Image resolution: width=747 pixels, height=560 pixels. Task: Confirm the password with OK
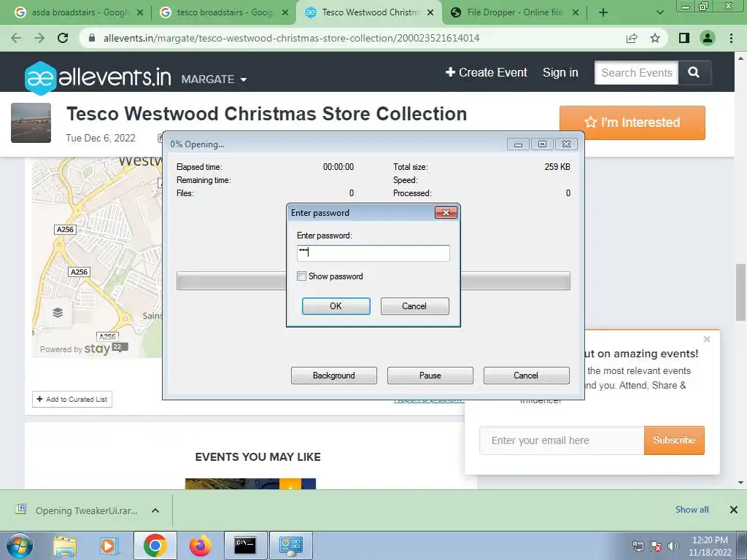point(336,306)
